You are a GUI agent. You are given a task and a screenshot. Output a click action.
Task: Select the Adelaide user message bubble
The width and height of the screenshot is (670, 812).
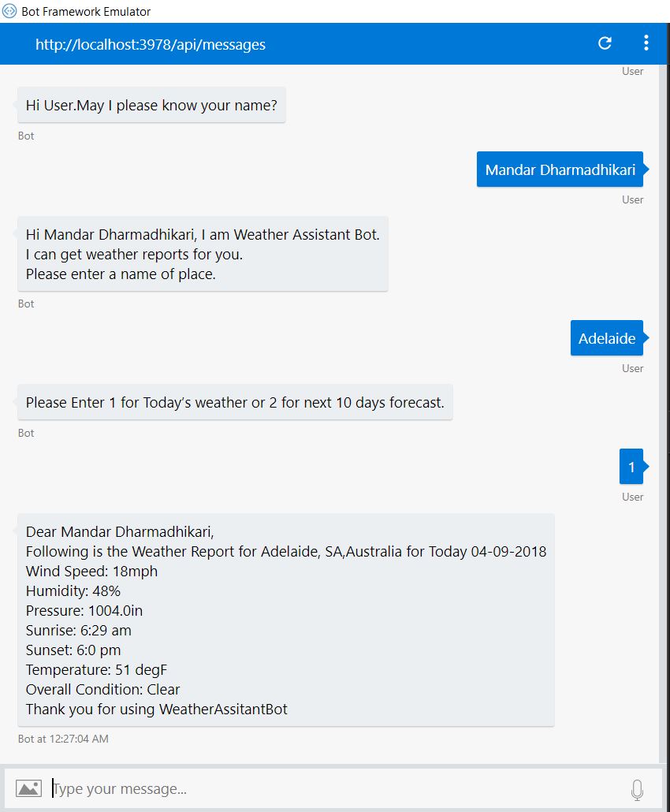pos(606,338)
